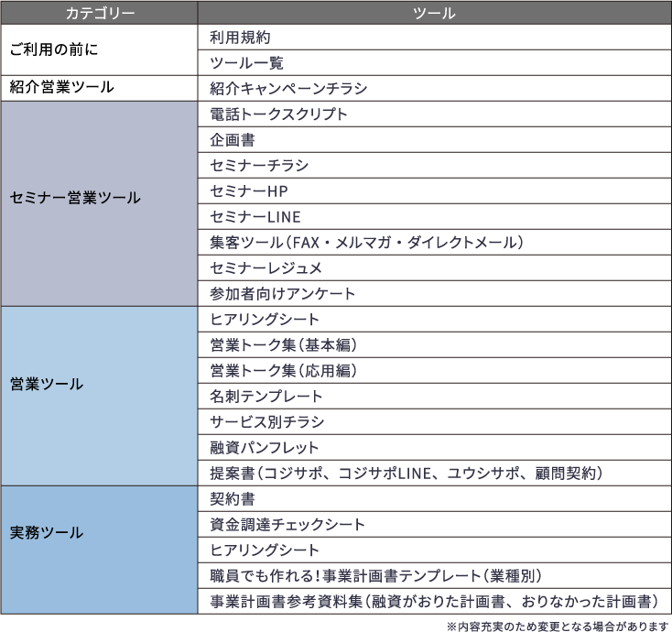Select ヒアリングシート under 営業ツール
The width and height of the screenshot is (672, 632).
click(x=435, y=320)
